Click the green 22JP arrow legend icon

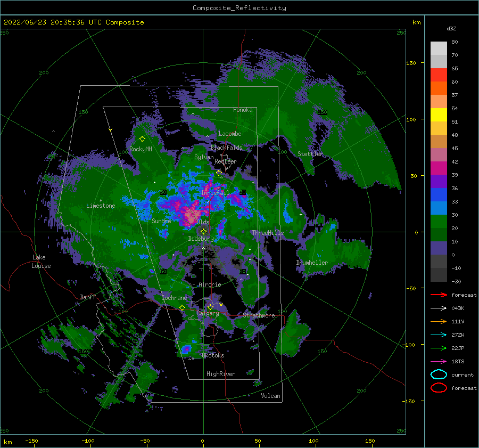click(439, 348)
